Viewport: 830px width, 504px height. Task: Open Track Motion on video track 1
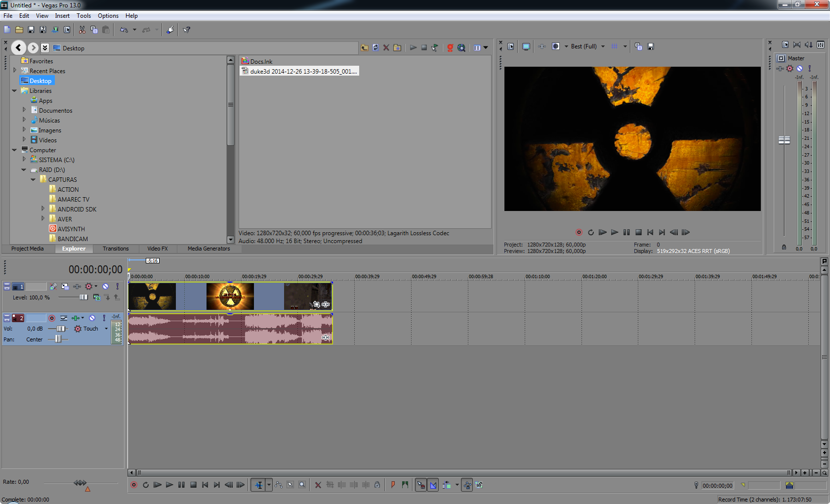point(65,287)
